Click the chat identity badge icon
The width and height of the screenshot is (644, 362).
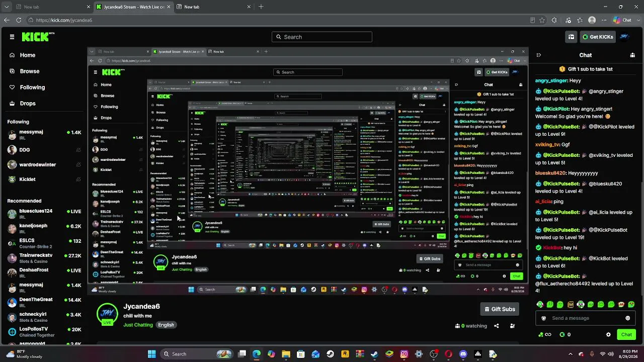[543, 318]
